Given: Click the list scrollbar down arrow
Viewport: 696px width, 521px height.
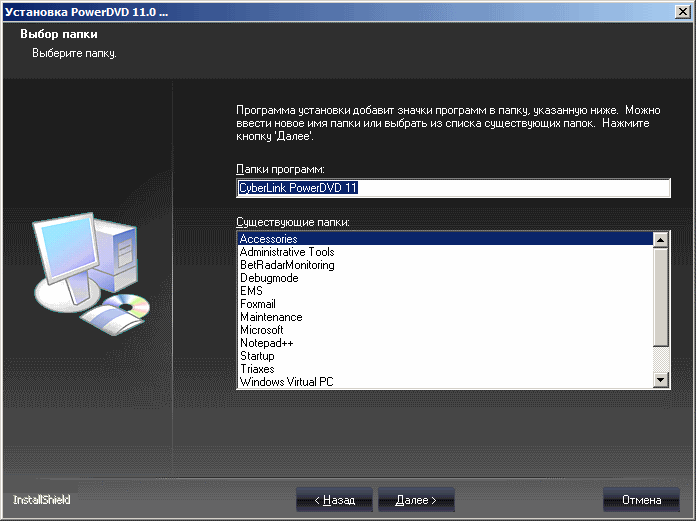Looking at the screenshot, I should click(661, 380).
